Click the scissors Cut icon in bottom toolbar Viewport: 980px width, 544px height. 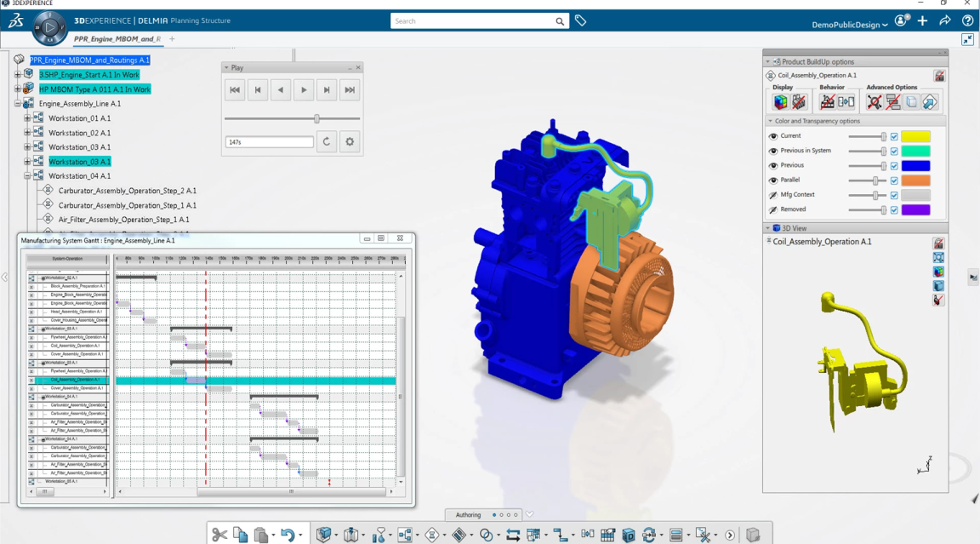pos(219,535)
